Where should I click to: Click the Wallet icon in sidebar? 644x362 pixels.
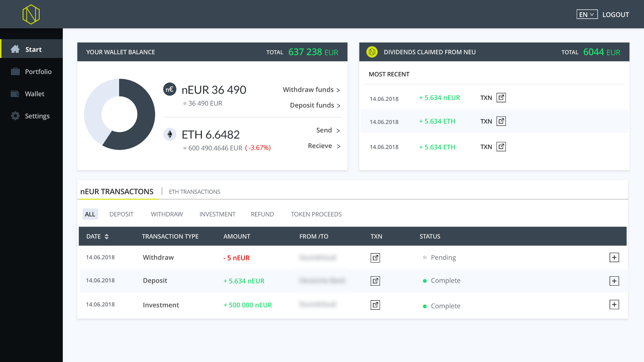[x=15, y=94]
